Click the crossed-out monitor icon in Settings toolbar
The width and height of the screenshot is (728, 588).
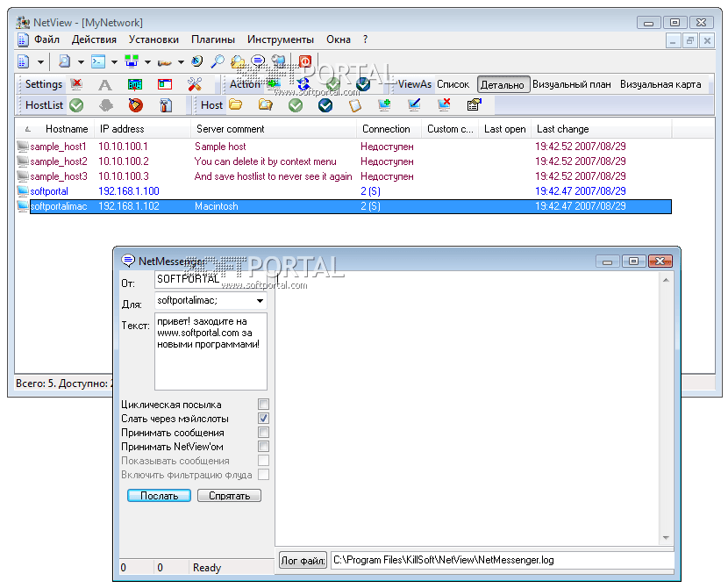pyautogui.click(x=76, y=84)
